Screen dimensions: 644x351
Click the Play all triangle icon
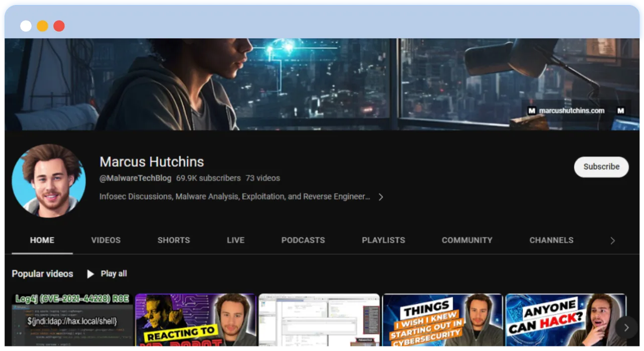[90, 274]
